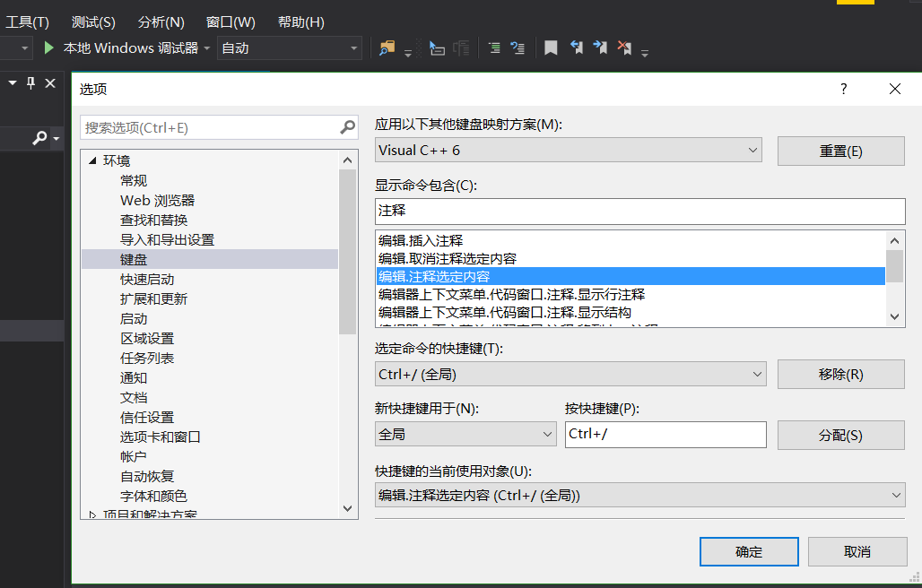
Task: Open the 测试(S) menu
Action: [x=93, y=22]
